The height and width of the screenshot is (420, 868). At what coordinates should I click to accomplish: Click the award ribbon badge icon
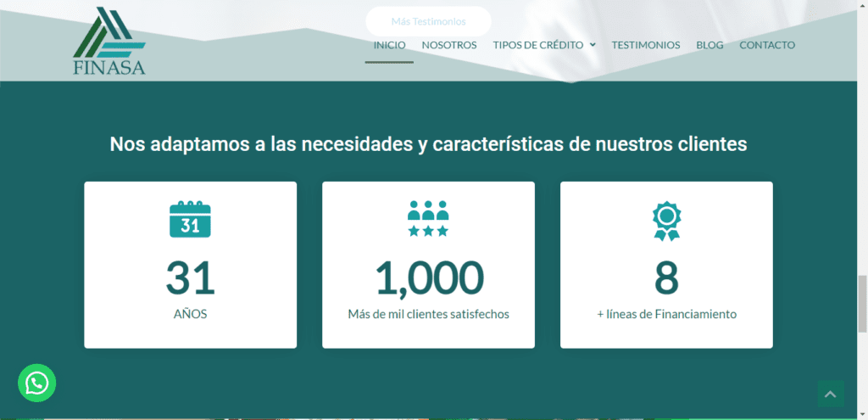[x=666, y=221]
